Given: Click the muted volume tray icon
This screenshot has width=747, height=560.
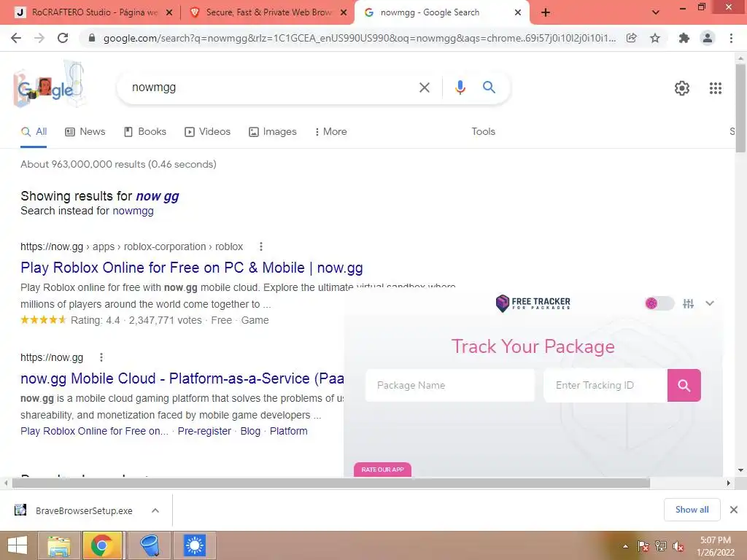Looking at the screenshot, I should pos(679,547).
